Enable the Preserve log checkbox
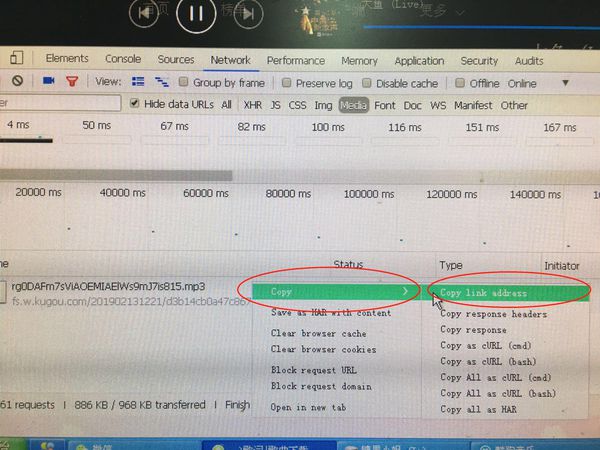The height and width of the screenshot is (450, 600). (286, 83)
